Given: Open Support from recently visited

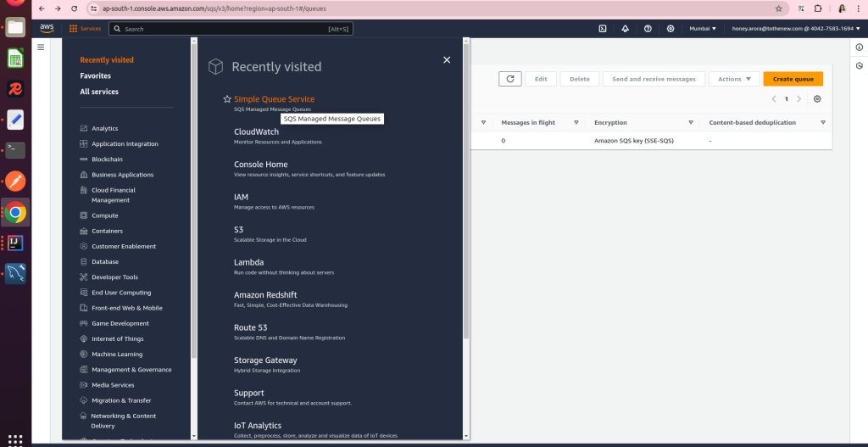Looking at the screenshot, I should [x=248, y=393].
